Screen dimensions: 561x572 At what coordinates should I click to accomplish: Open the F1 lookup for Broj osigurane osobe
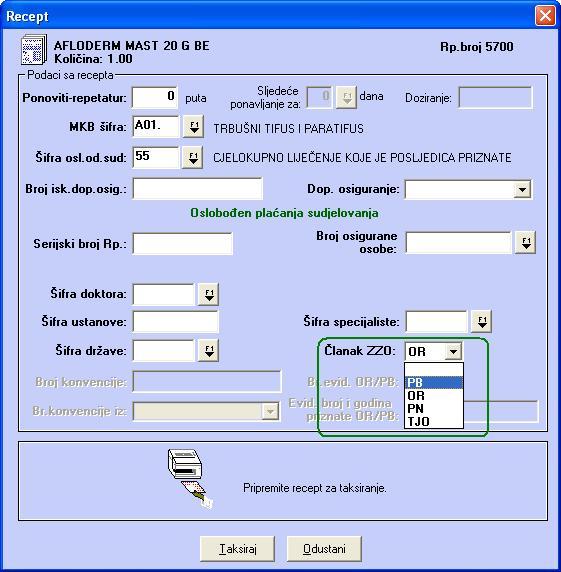coord(526,243)
